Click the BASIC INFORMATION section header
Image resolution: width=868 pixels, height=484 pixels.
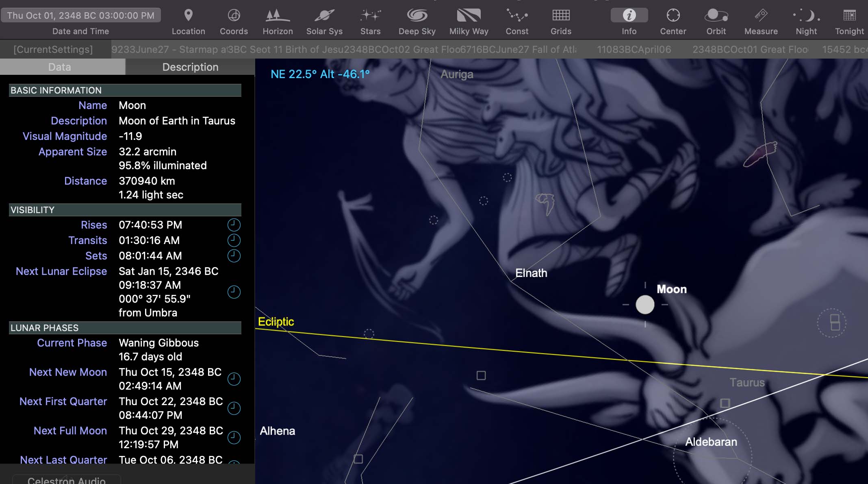(125, 90)
